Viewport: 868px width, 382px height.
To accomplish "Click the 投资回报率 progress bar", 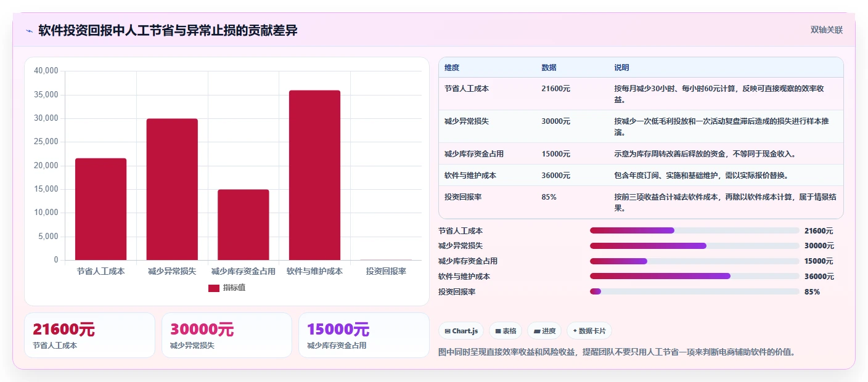I will [x=694, y=291].
